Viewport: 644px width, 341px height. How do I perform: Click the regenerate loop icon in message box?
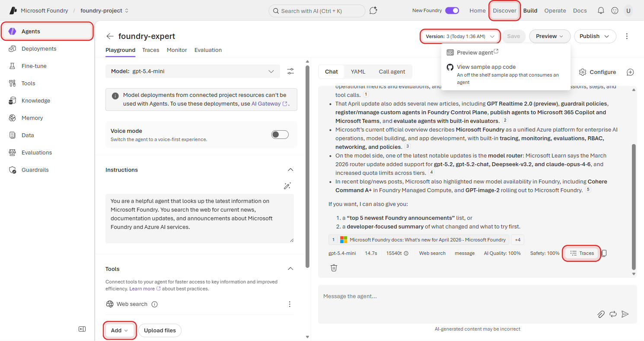coord(613,314)
